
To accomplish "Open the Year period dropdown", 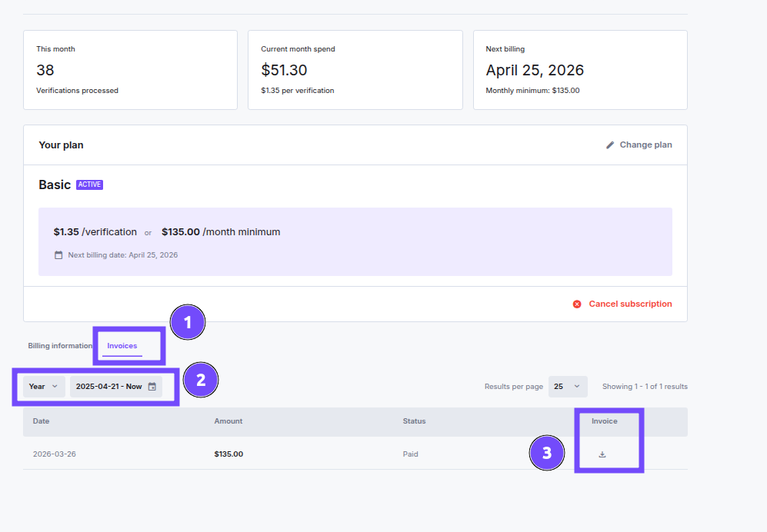I will (41, 387).
